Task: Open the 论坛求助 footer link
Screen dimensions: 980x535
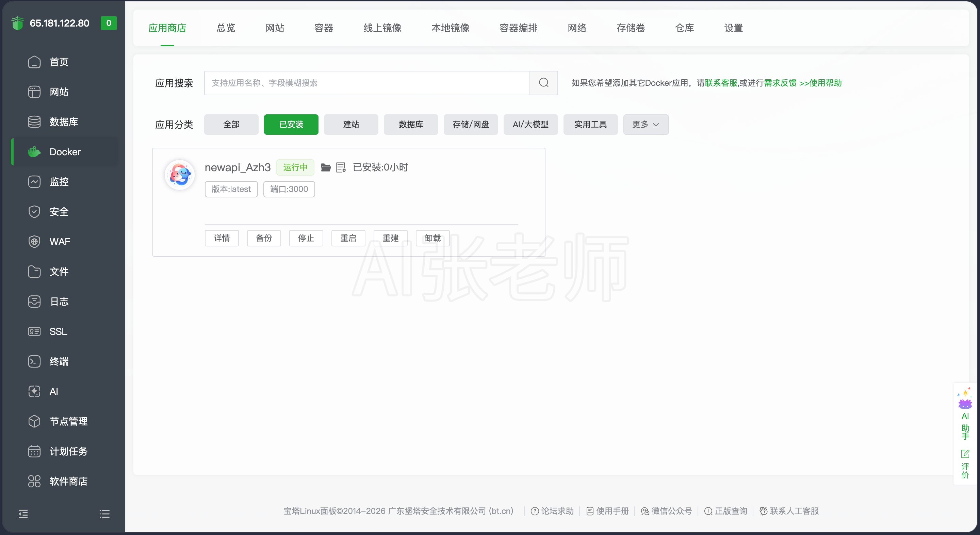Action: tap(552, 511)
